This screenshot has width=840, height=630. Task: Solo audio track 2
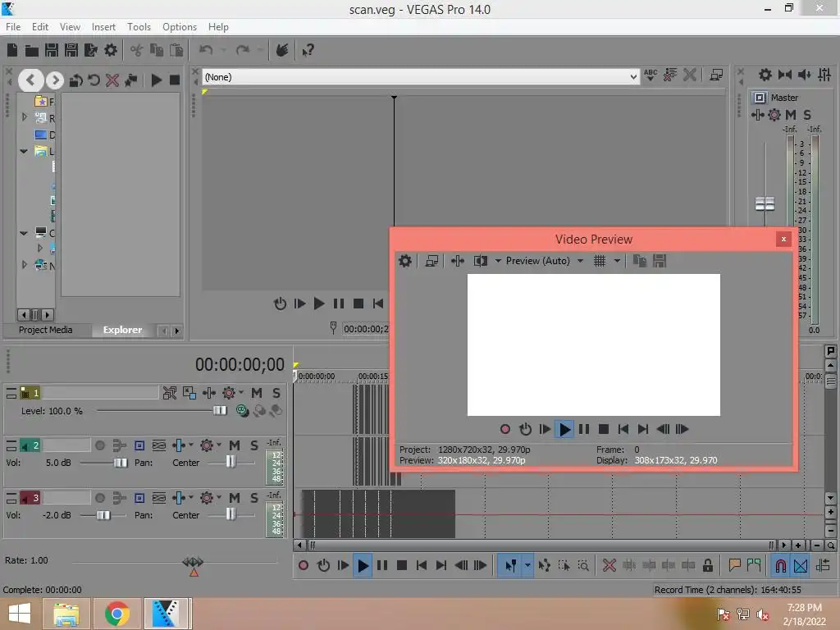pyautogui.click(x=254, y=445)
